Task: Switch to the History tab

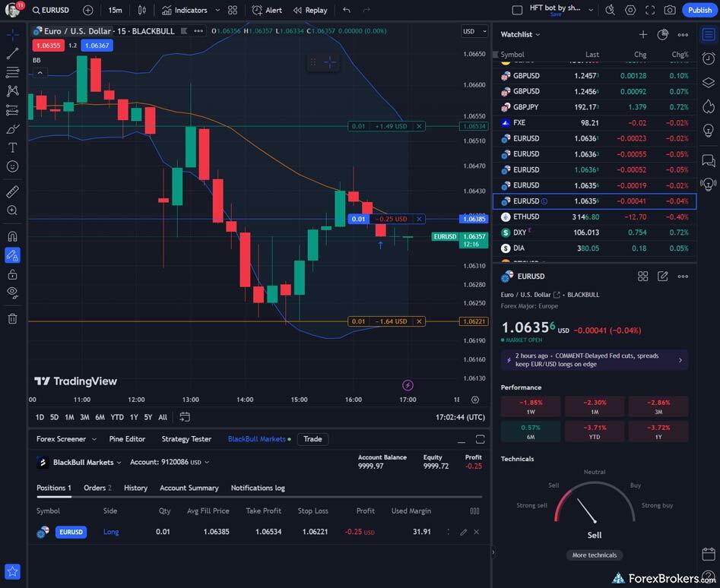Action: pyautogui.click(x=135, y=488)
